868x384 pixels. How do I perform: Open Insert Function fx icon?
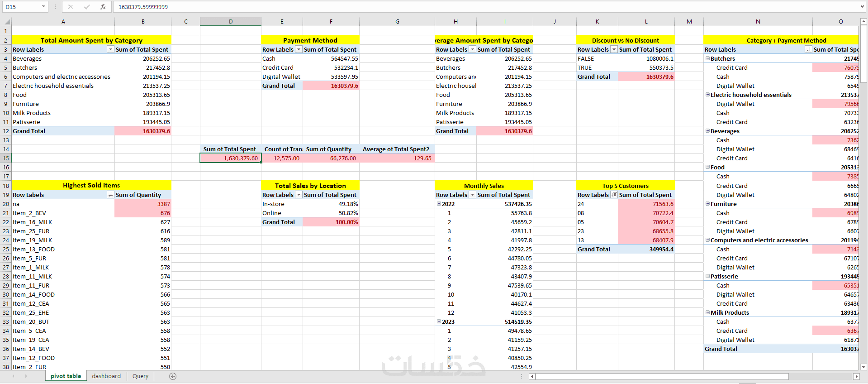(103, 7)
